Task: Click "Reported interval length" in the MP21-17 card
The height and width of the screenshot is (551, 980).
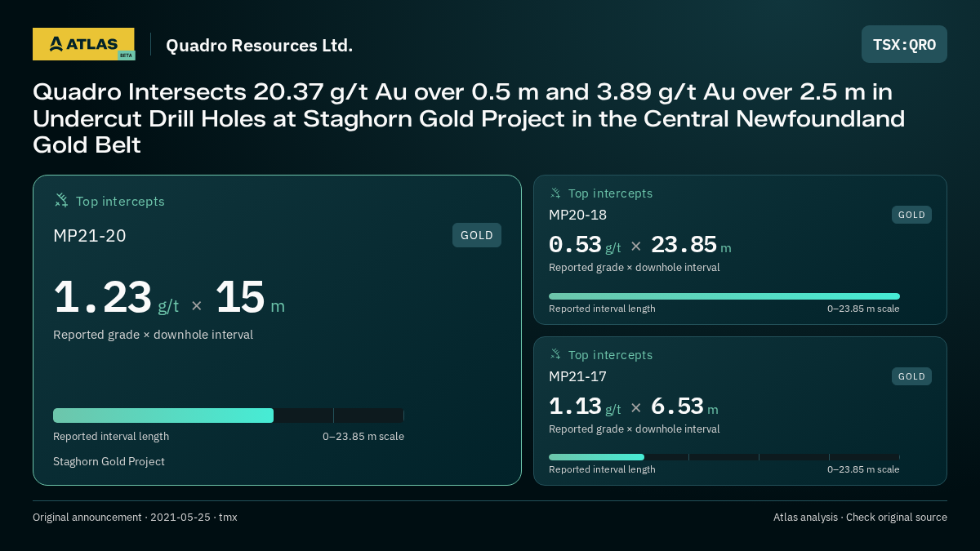Action: pos(602,469)
